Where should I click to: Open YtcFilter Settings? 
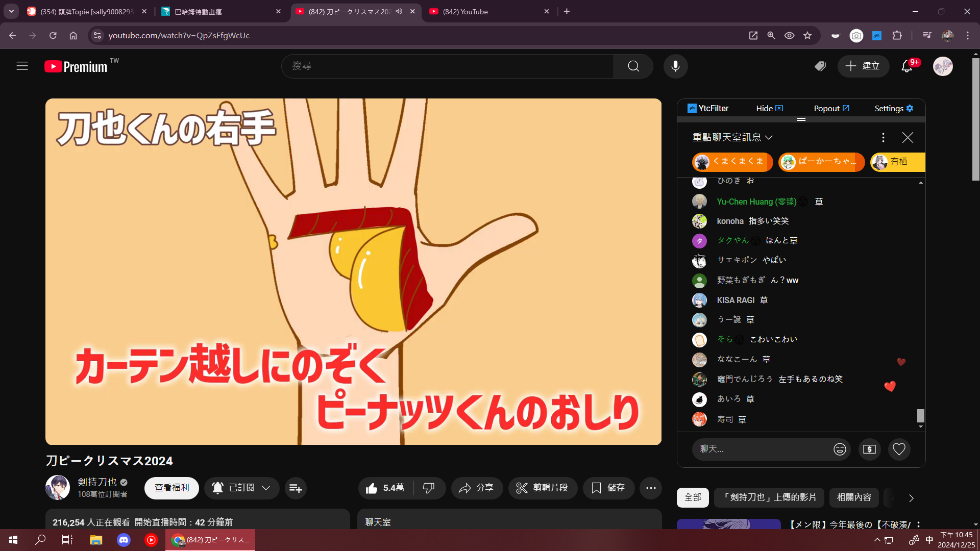click(x=894, y=108)
